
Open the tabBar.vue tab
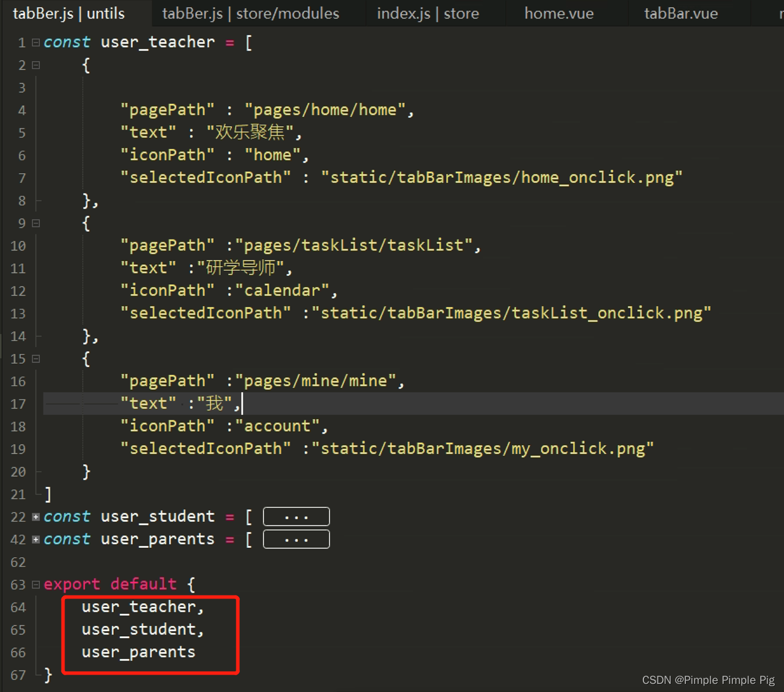pos(681,13)
